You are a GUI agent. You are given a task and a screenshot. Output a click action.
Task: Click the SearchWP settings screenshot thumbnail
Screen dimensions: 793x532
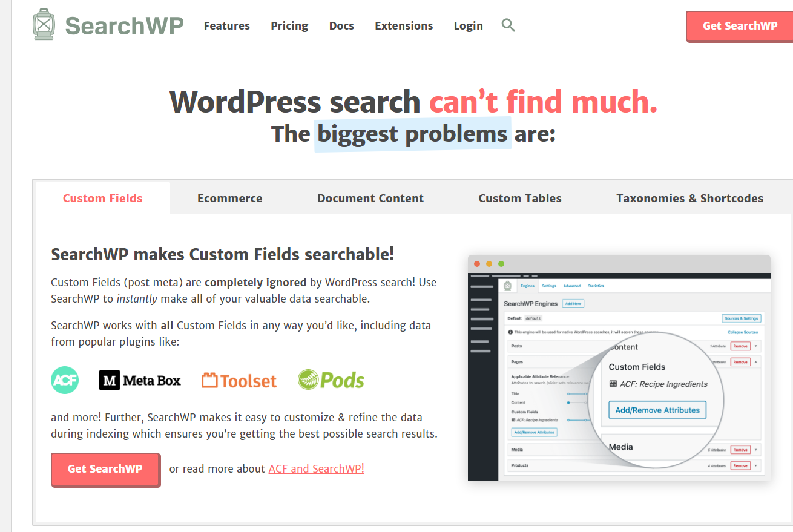pyautogui.click(x=619, y=368)
